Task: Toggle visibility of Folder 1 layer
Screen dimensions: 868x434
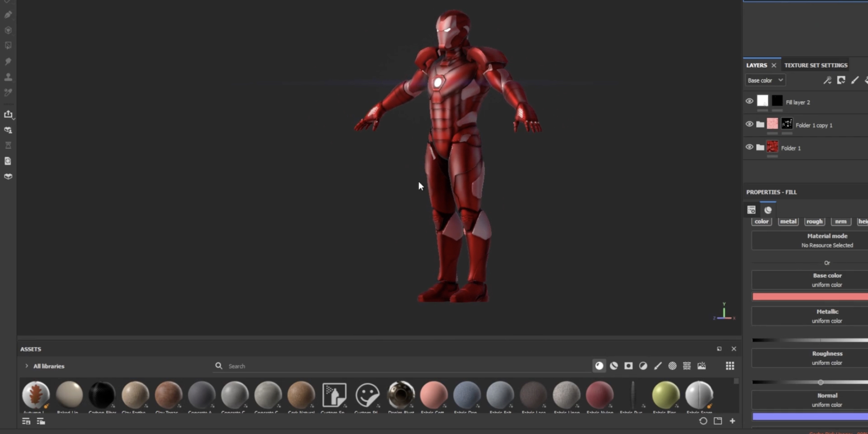Action: [x=749, y=147]
